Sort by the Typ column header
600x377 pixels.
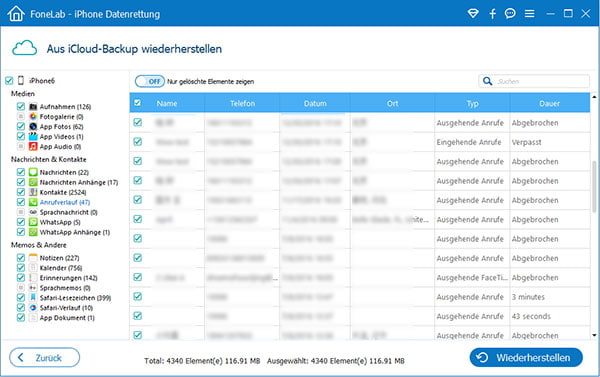click(472, 103)
